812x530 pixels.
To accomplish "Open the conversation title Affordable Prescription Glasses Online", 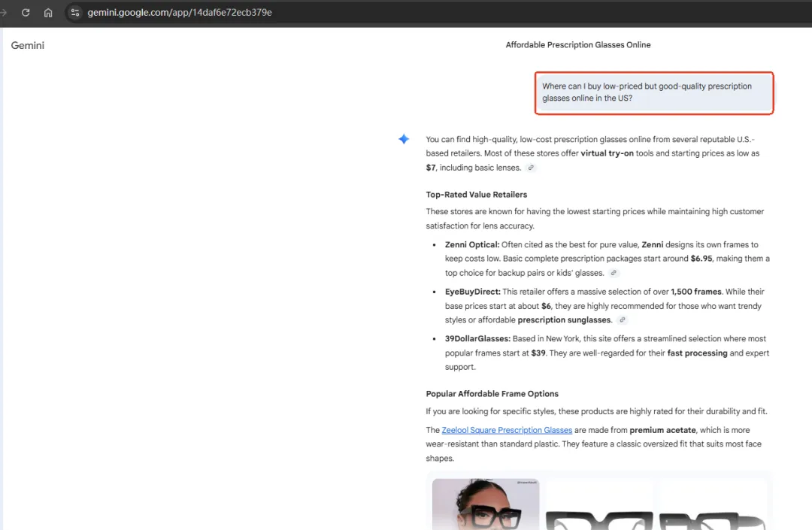I will (578, 45).
